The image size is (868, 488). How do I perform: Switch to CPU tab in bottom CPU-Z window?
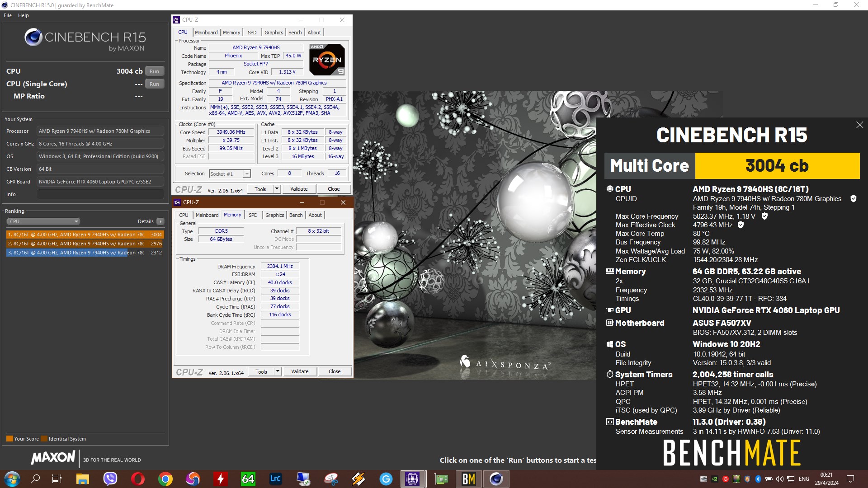(184, 215)
